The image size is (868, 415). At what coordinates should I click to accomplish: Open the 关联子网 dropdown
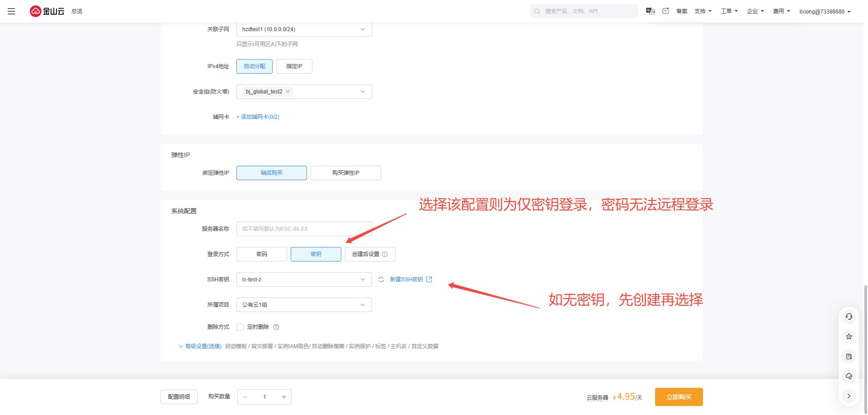304,29
